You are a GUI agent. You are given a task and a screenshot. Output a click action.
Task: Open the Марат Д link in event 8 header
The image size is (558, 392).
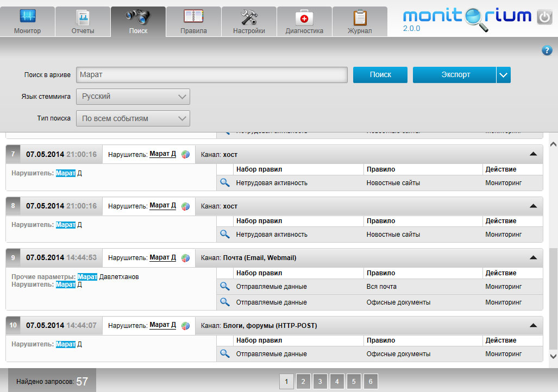162,206
